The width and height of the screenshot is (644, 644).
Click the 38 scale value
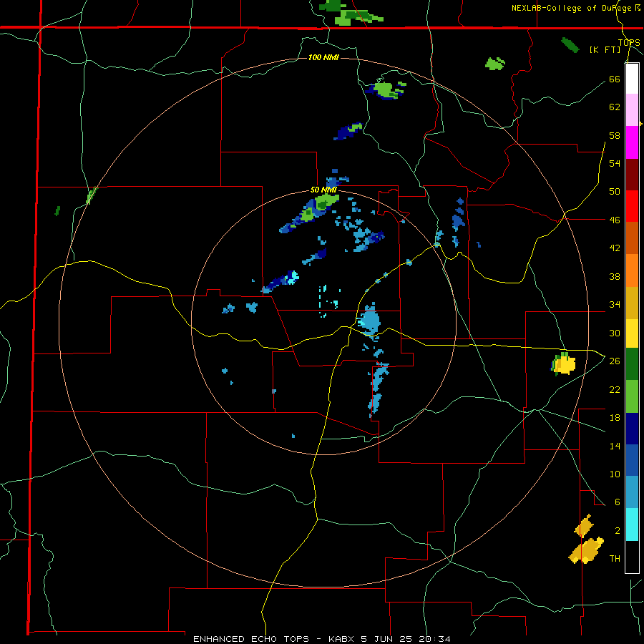click(615, 276)
